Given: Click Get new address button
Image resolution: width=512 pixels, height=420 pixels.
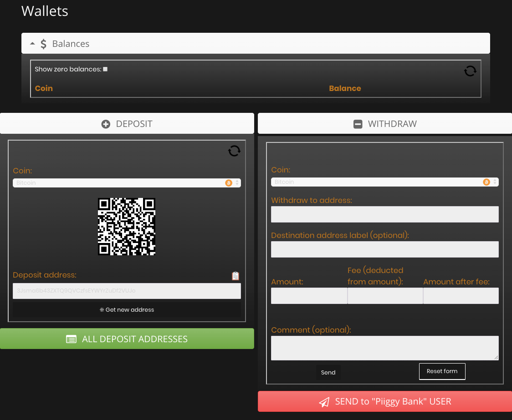Looking at the screenshot, I should coord(127,310).
